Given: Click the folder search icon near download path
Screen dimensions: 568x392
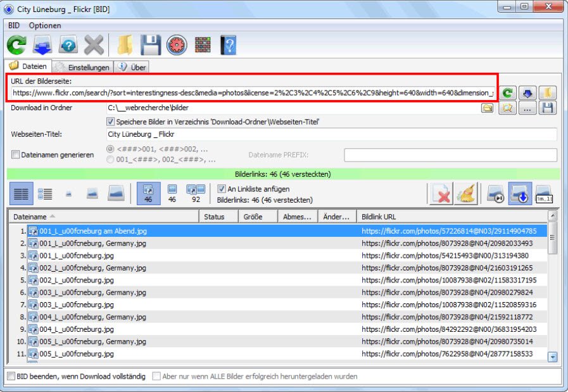Looking at the screenshot, I should point(507,108).
